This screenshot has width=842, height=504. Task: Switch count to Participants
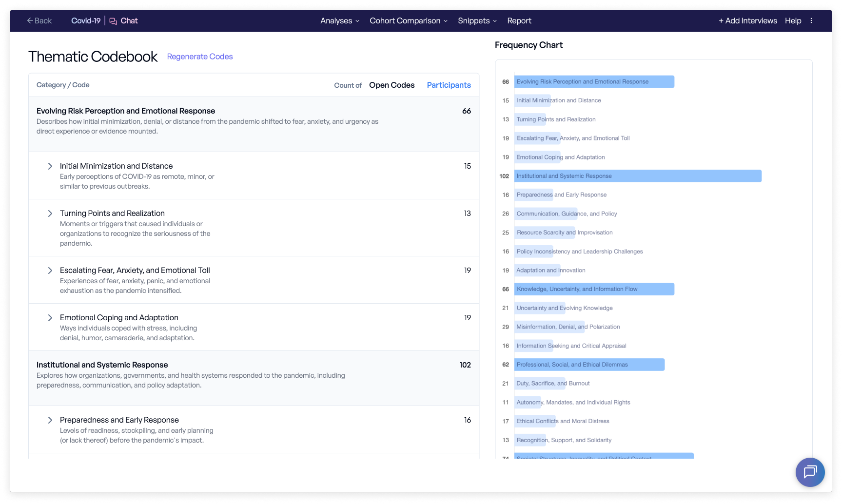point(449,85)
